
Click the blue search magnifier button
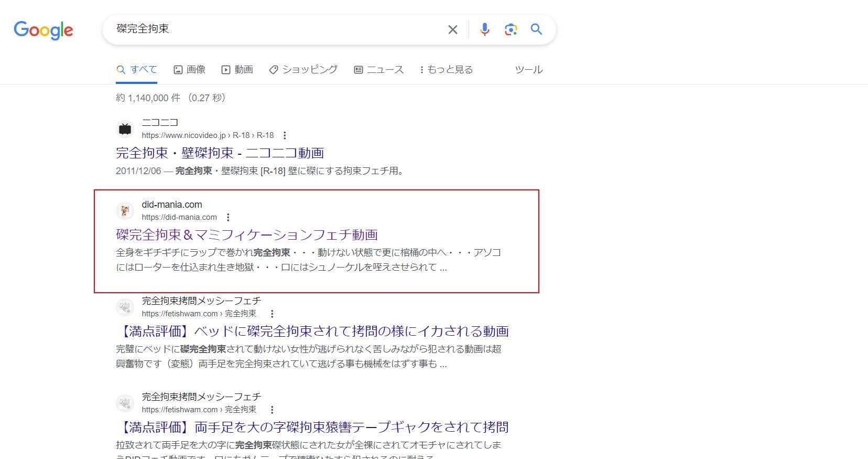click(x=536, y=29)
